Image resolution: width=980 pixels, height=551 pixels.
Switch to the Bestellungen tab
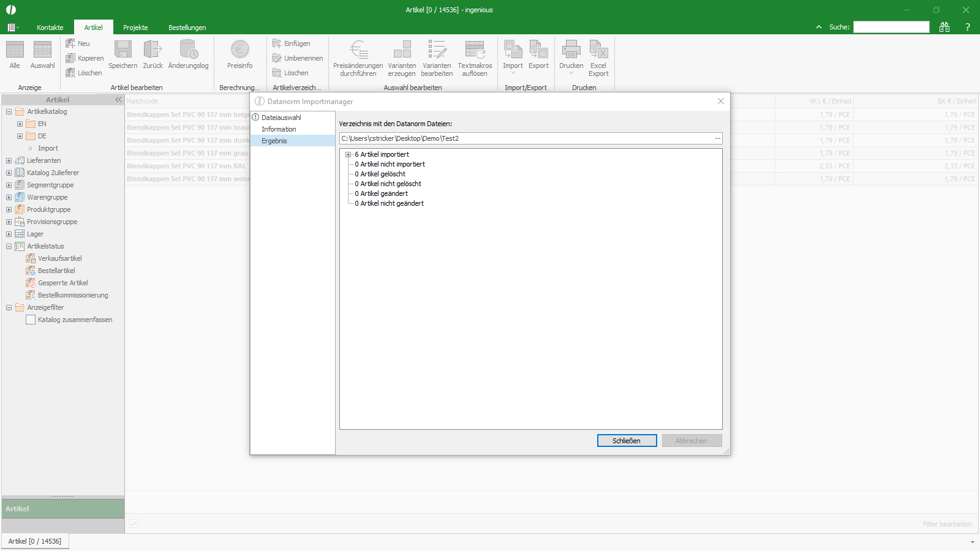pyautogui.click(x=187, y=28)
